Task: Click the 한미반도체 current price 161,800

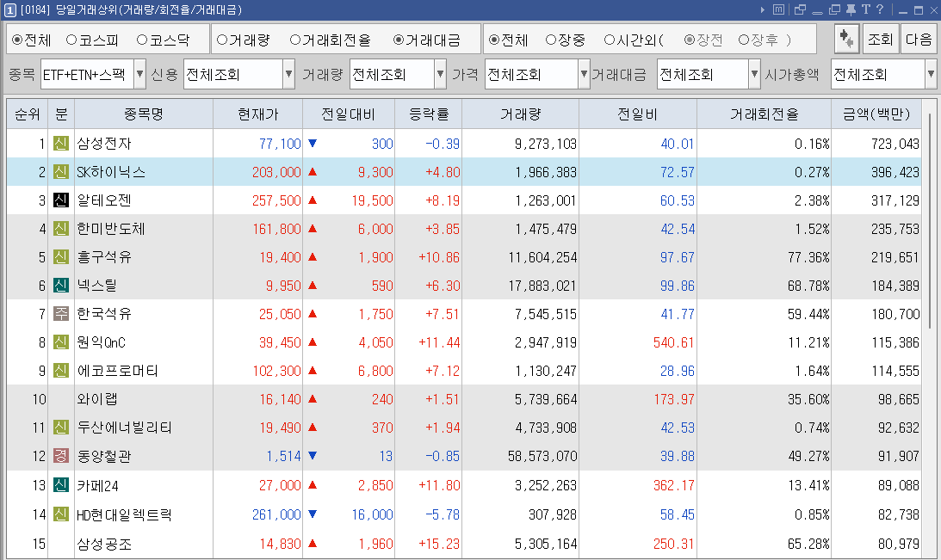Action: (x=276, y=229)
